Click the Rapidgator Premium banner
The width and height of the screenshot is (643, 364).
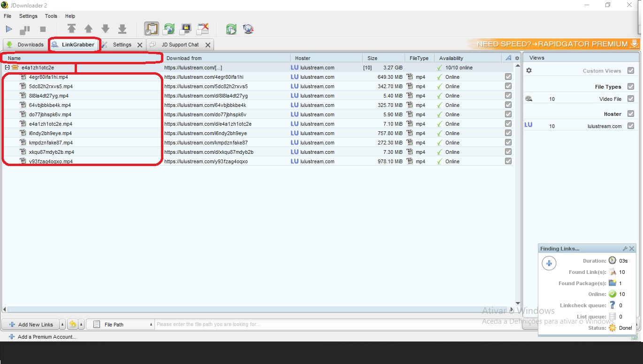(554, 44)
